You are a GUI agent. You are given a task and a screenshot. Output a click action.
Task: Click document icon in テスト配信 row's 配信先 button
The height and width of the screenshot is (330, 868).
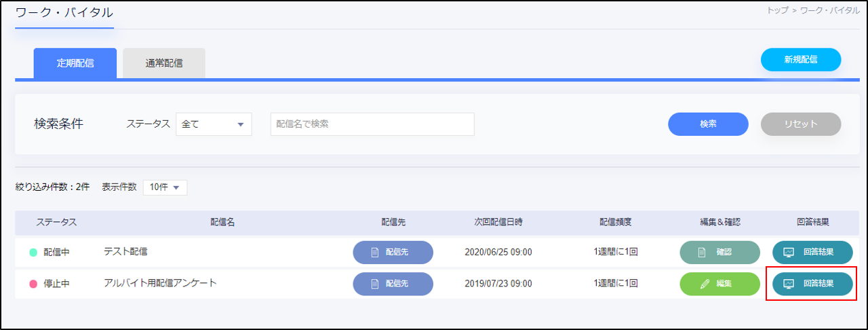click(375, 252)
